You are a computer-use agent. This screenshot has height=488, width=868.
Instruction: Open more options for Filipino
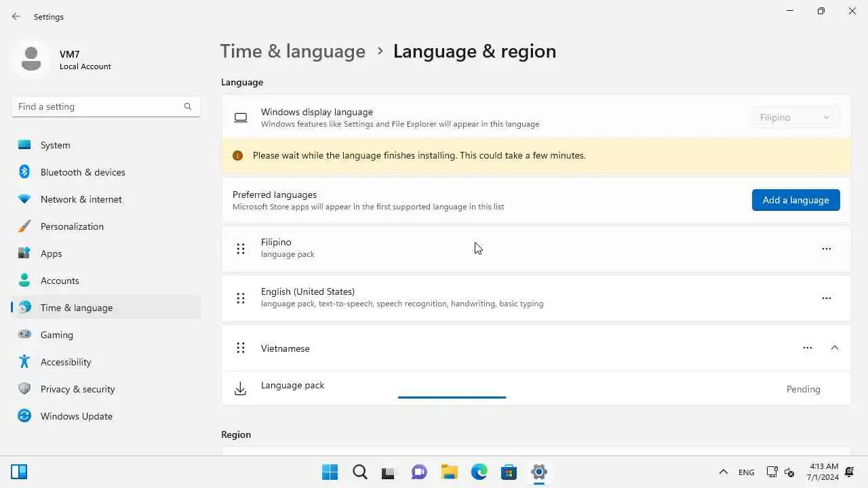click(826, 249)
